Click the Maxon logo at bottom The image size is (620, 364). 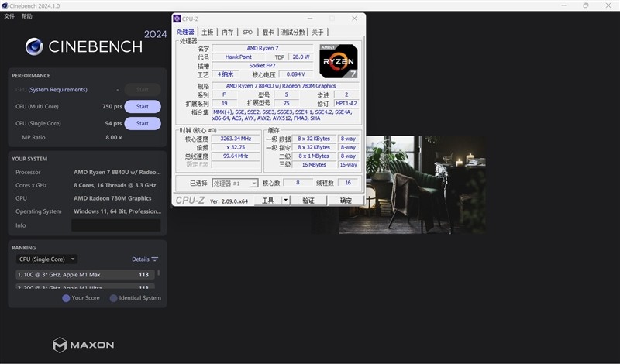tap(84, 345)
